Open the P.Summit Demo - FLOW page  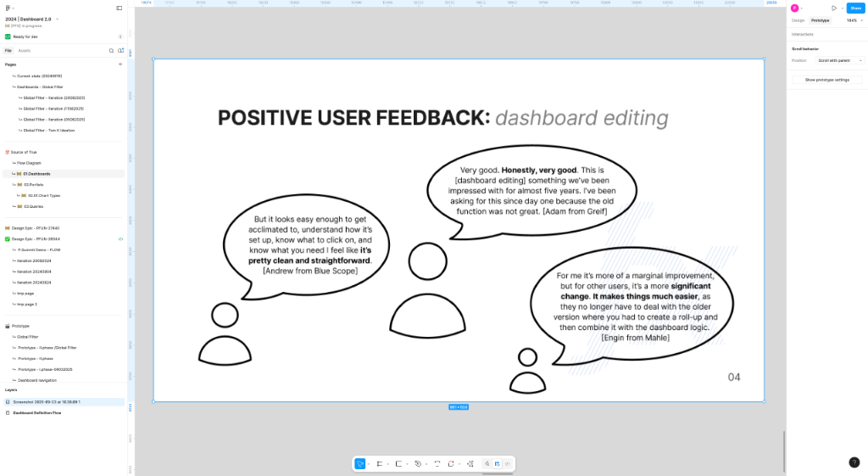(39, 250)
